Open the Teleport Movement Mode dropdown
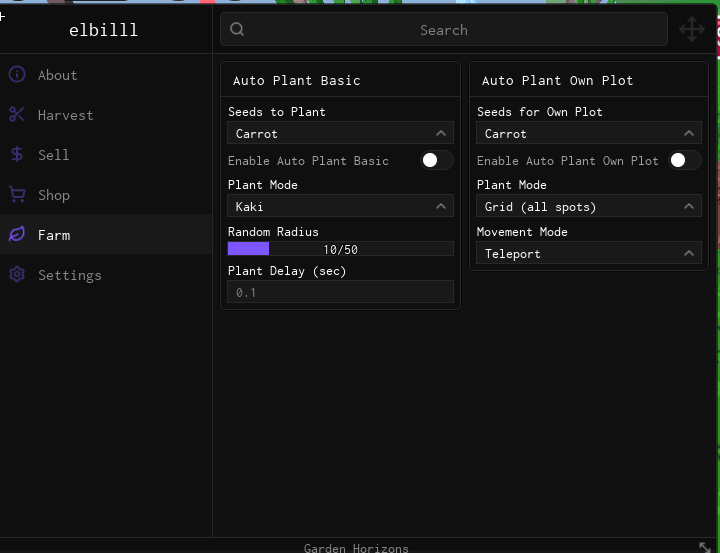Screen dimensions: 720x553 589,253
